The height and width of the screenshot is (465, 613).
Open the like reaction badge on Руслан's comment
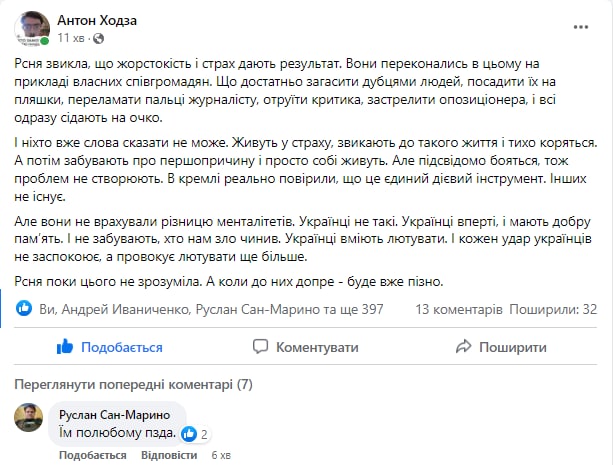click(196, 434)
